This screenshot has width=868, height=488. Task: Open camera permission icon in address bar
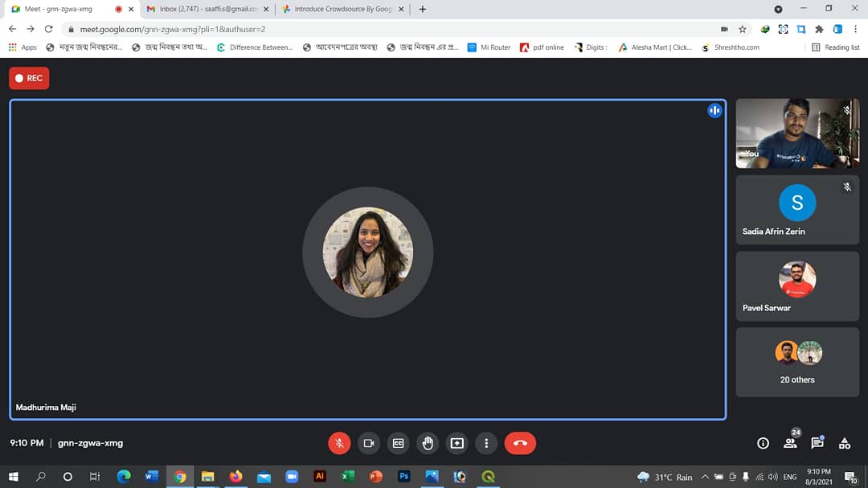724,29
